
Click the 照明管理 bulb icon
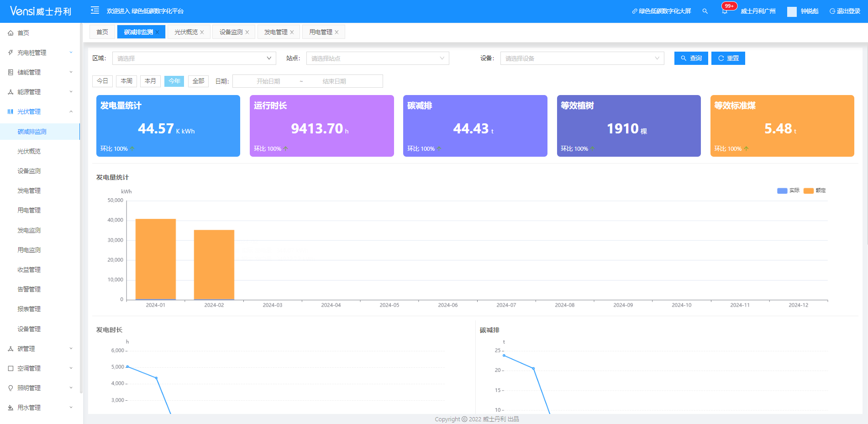[x=11, y=388]
